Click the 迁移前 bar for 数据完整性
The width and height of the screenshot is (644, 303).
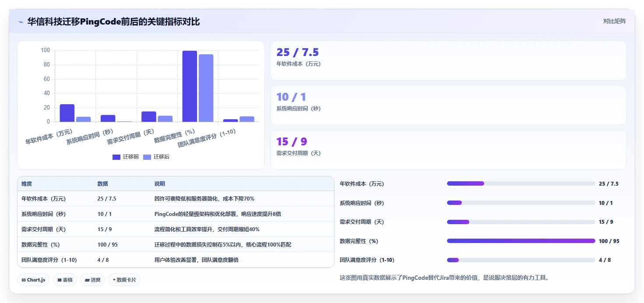point(190,86)
